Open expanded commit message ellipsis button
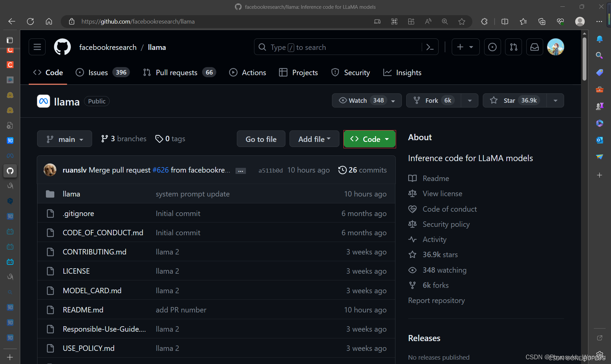The width and height of the screenshot is (611, 364). tap(241, 171)
